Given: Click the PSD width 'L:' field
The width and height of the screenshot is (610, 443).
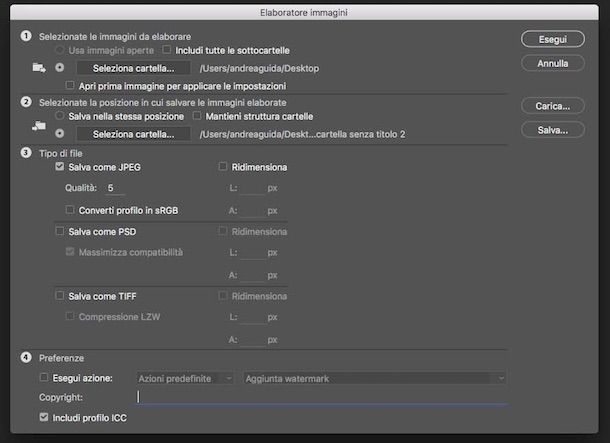Looking at the screenshot, I should coord(252,253).
